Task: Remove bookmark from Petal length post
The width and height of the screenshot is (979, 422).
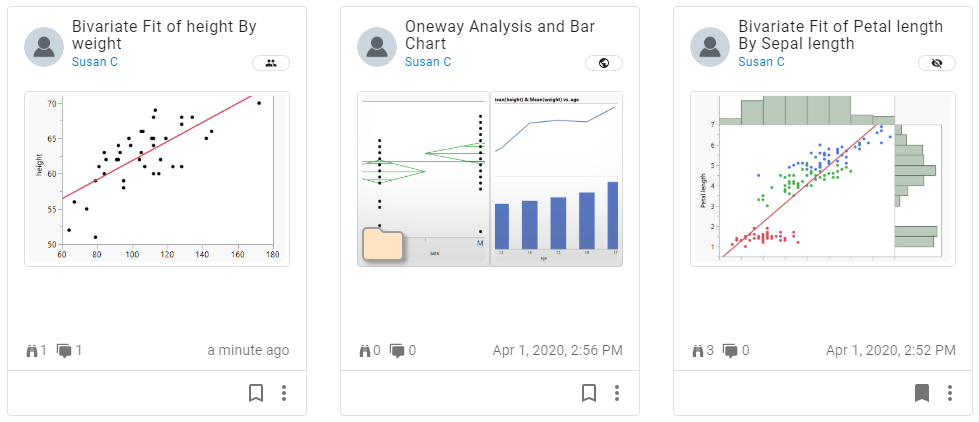Action: click(922, 393)
